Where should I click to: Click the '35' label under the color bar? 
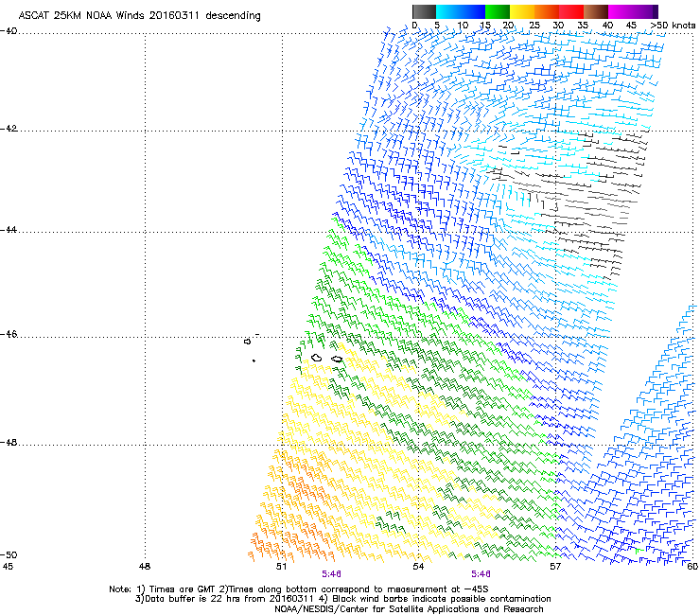583,26
